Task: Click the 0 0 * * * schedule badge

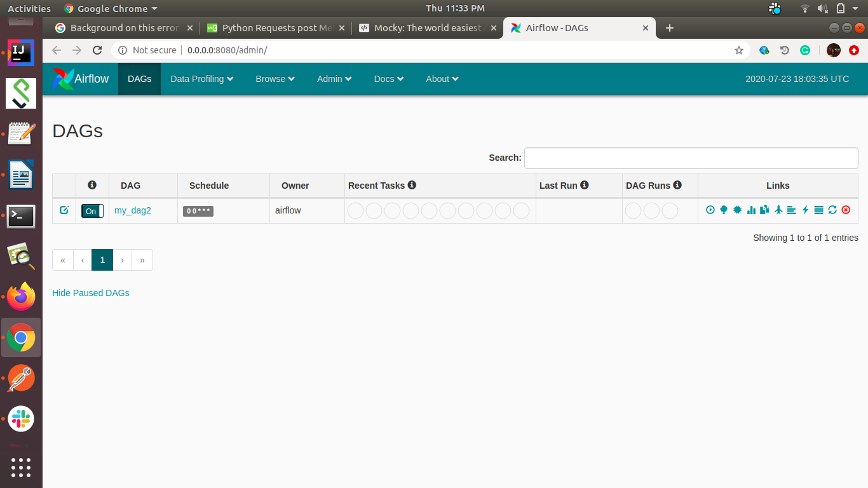Action: [198, 211]
